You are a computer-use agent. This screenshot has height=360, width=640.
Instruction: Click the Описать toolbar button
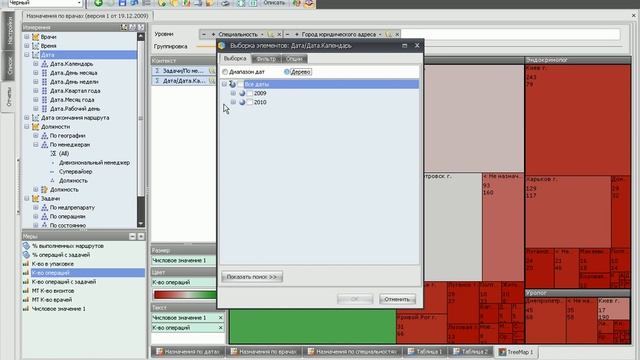point(274,3)
